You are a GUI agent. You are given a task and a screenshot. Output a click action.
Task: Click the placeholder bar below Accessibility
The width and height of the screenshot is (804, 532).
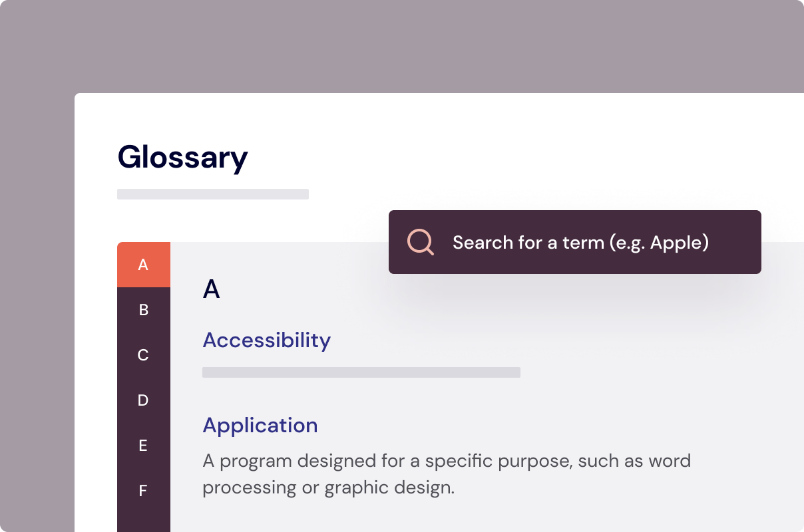click(361, 372)
